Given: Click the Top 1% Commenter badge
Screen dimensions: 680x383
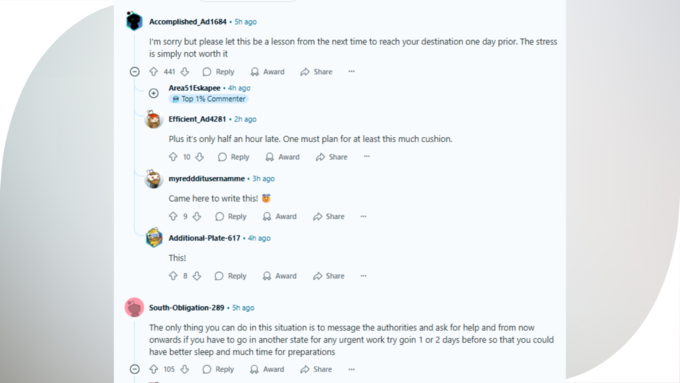Looking at the screenshot, I should (209, 99).
